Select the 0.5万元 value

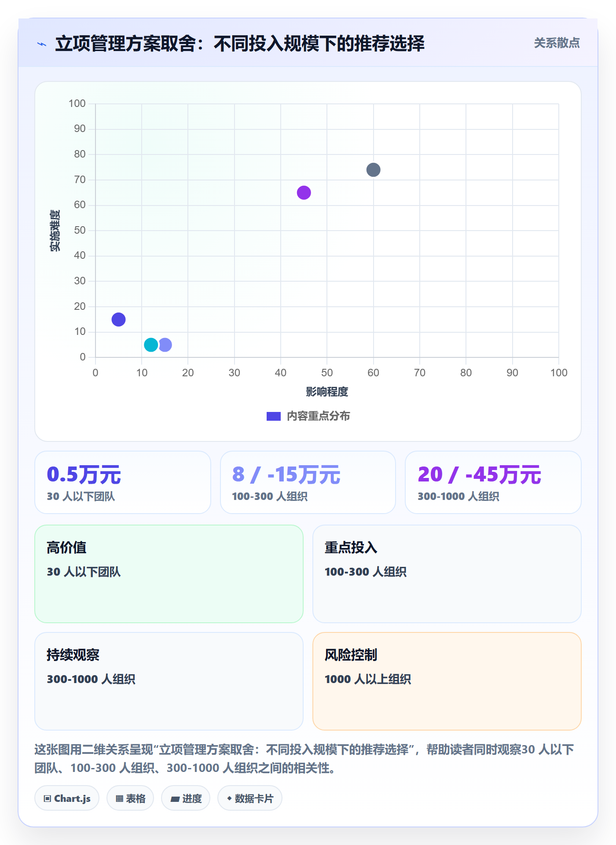point(84,474)
